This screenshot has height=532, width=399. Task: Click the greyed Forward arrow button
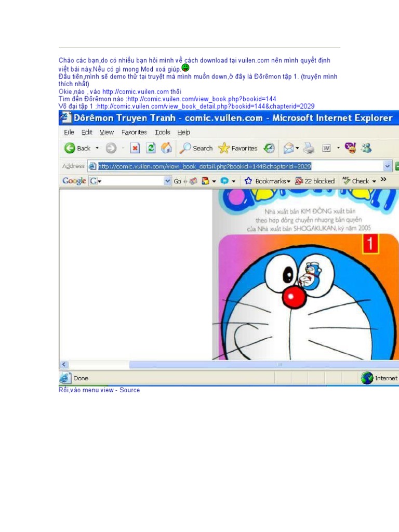pyautogui.click(x=111, y=148)
